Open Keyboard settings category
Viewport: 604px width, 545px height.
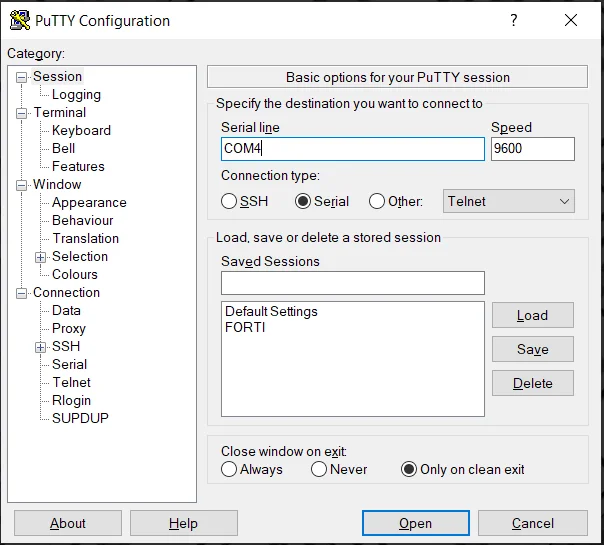(x=81, y=131)
